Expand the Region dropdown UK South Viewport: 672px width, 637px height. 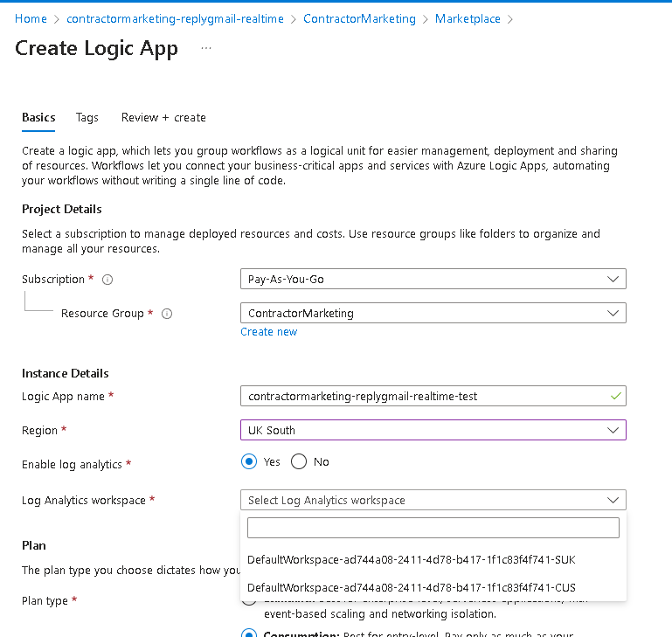pyautogui.click(x=433, y=430)
